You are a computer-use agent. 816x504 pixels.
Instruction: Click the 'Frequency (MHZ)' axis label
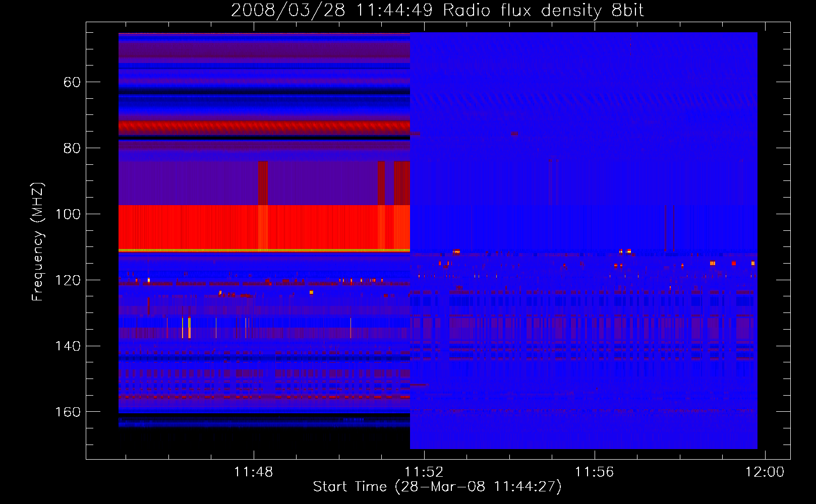(x=37, y=242)
